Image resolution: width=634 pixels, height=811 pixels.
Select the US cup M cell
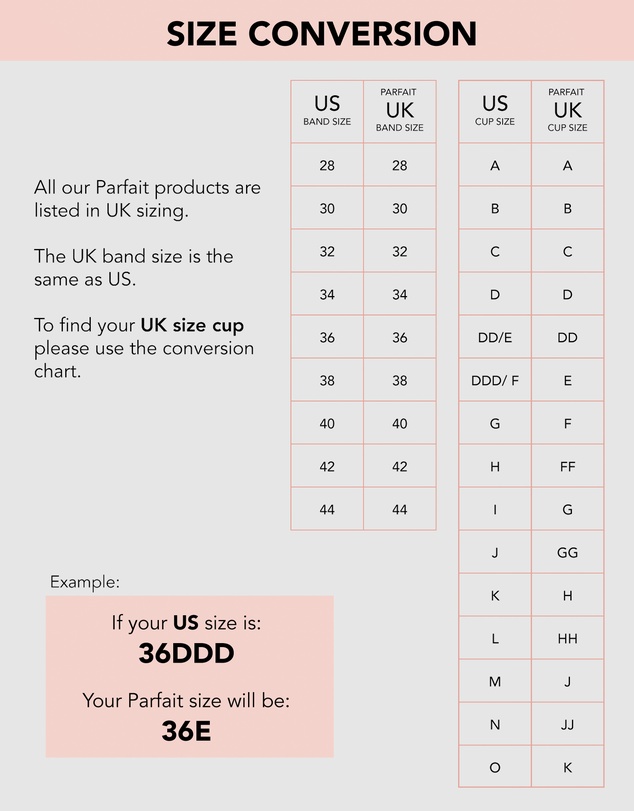[495, 682]
